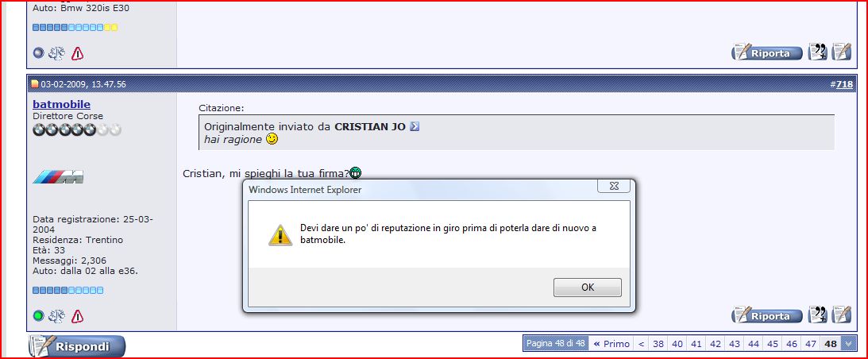
Task: Open the page navigation dropdown arrow
Action: pyautogui.click(x=849, y=343)
